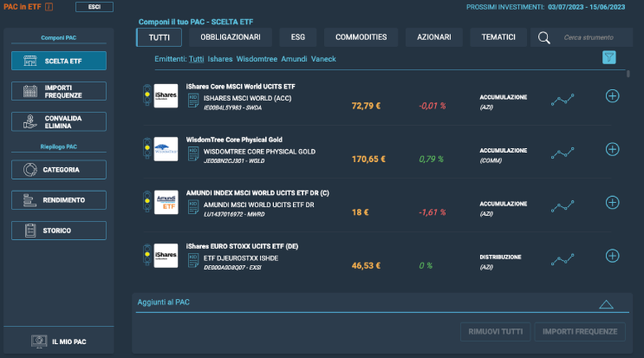Add Amundi Index MSCI World to PAC
Viewport: 644px width, 358px height.
[x=612, y=202]
